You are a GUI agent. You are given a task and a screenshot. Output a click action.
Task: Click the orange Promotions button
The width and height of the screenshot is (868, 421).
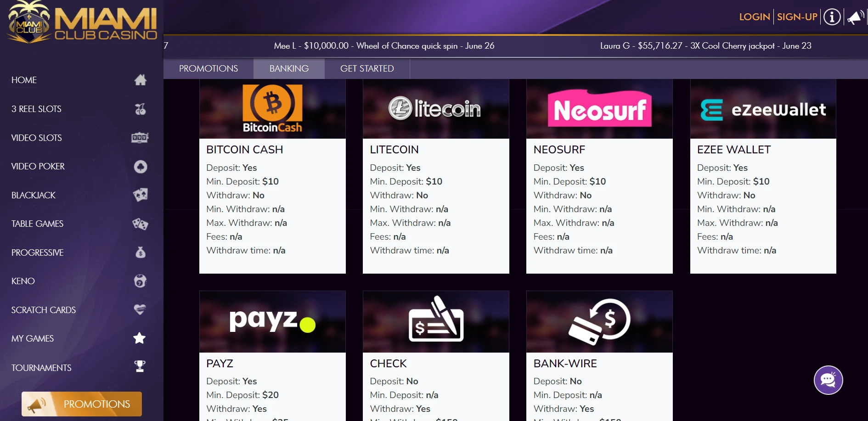pyautogui.click(x=82, y=404)
